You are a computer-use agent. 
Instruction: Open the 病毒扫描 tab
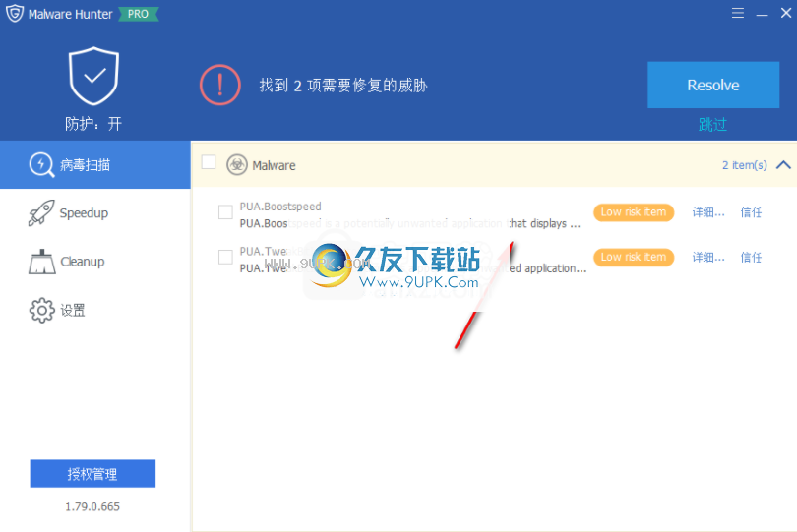click(x=95, y=164)
